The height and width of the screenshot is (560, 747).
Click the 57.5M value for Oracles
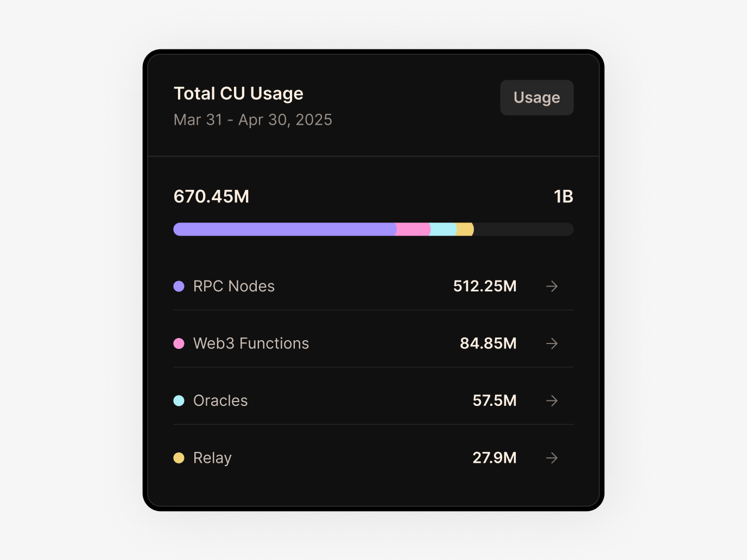(x=494, y=400)
